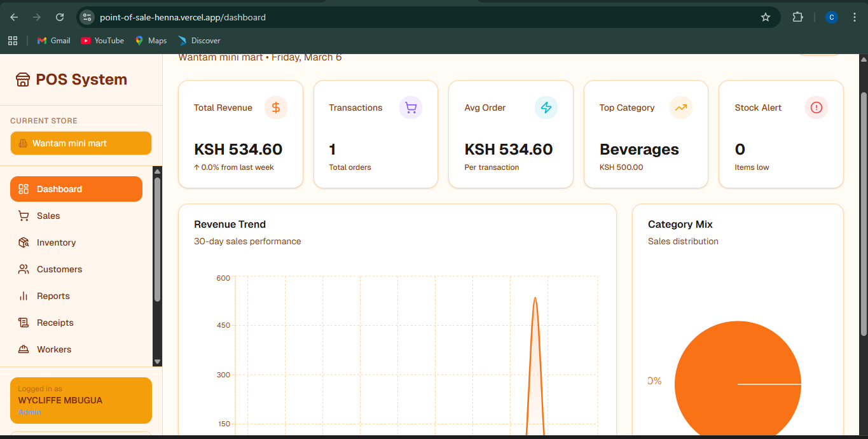Reload the page using the refresh button
868x439 pixels.
[60, 17]
